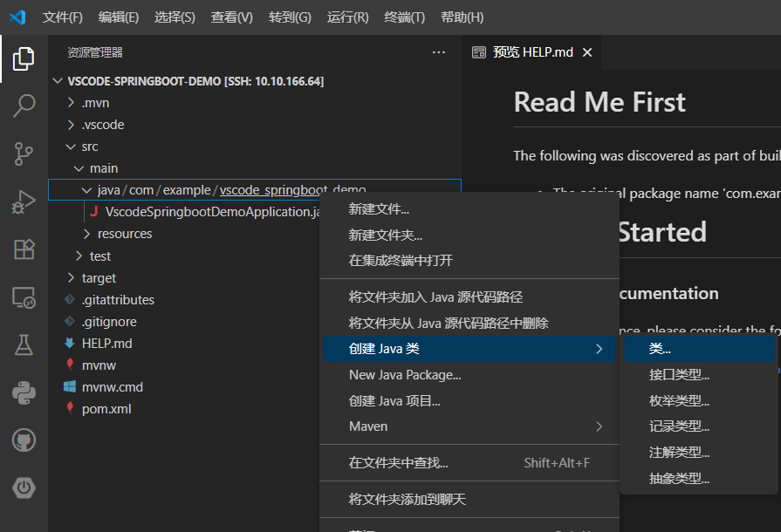Expand the resources folder
Screen dimensions: 781x532
[x=86, y=234]
